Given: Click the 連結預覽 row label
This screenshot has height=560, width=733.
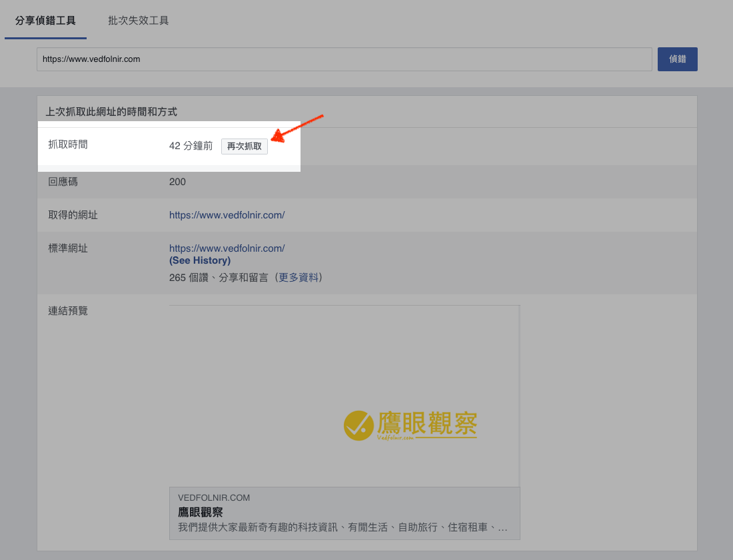Looking at the screenshot, I should 68,310.
